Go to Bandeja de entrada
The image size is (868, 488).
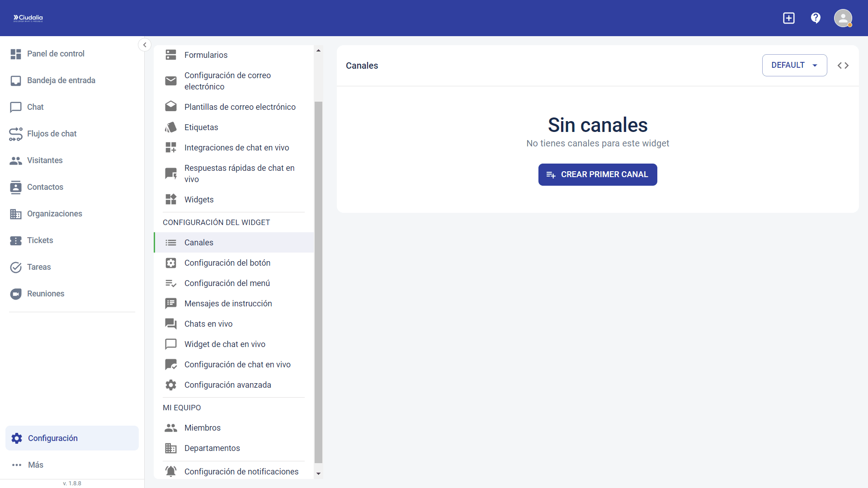tap(61, 80)
